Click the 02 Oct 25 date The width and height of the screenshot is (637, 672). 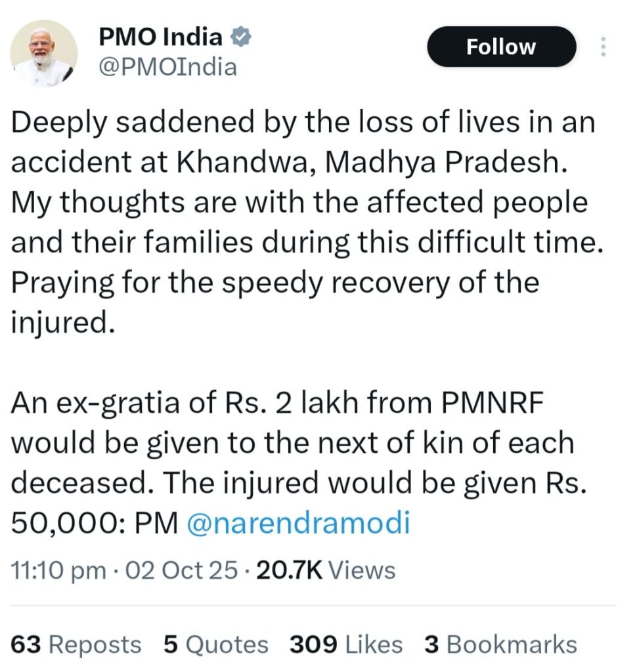tap(182, 570)
